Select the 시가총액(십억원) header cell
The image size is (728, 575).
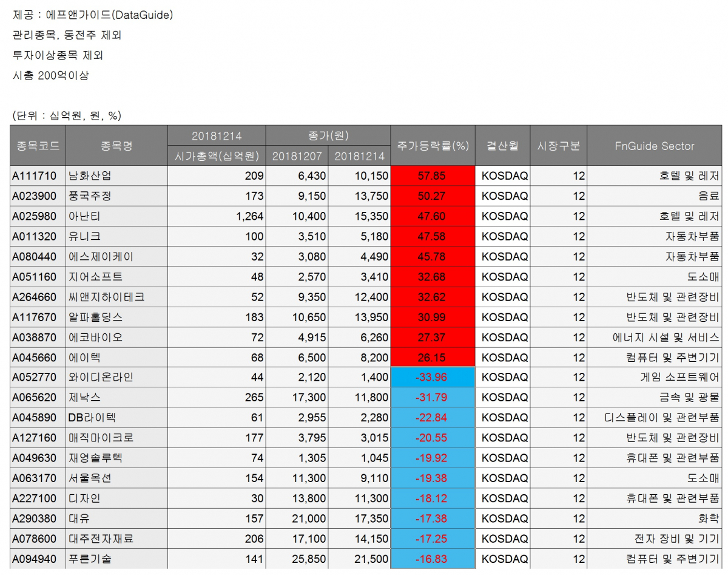pos(215,156)
